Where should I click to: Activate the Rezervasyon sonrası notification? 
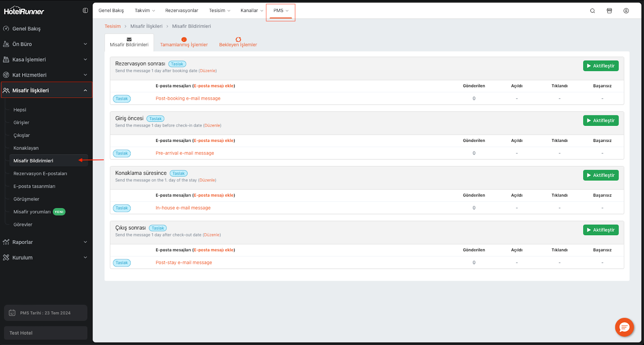(601, 66)
